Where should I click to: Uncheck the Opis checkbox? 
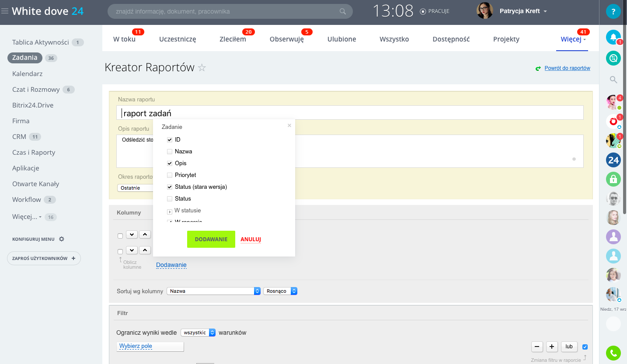coord(170,163)
